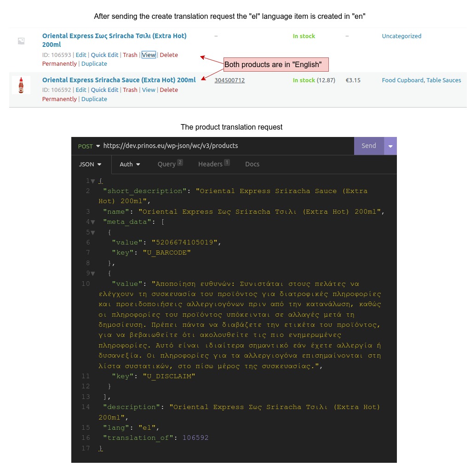
Task: Click Edit for product ID 106593
Action: coord(81,55)
